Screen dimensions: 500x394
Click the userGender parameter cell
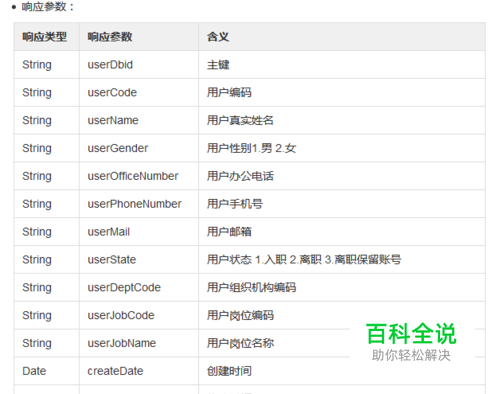click(139, 148)
